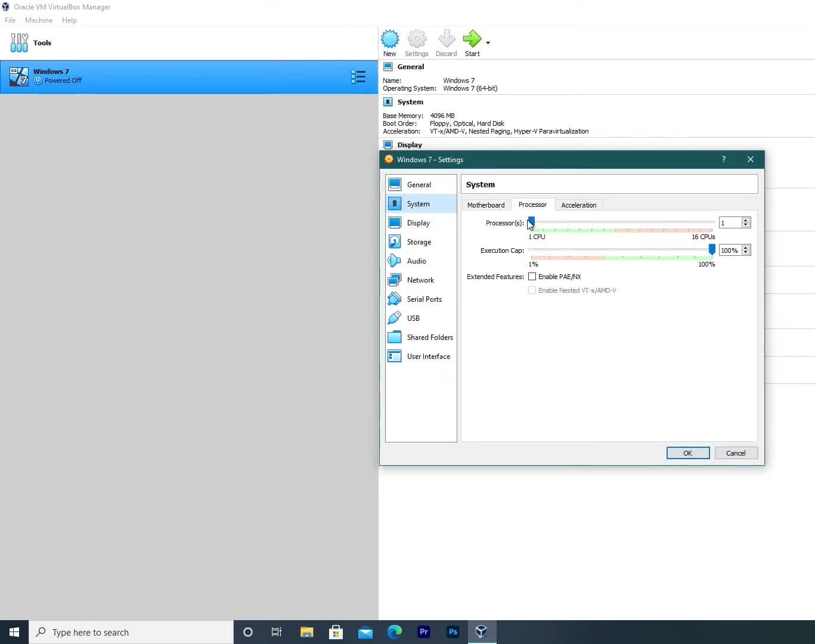The width and height of the screenshot is (815, 644).
Task: Click the Execution Cap slider handle
Action: [712, 249]
